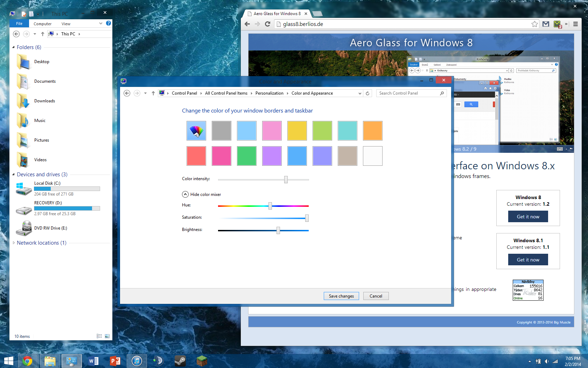This screenshot has height=368, width=588.
Task: Expand the Network locations group
Action: pyautogui.click(x=14, y=243)
